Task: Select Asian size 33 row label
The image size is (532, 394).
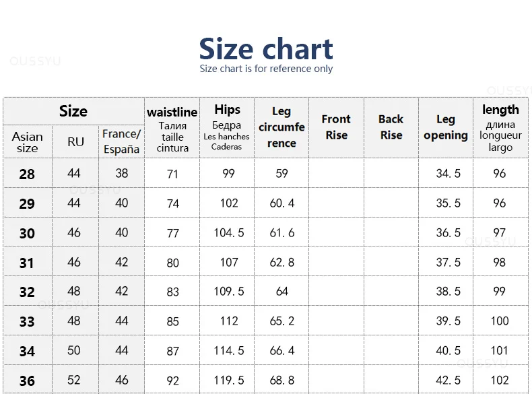Action: tap(27, 321)
